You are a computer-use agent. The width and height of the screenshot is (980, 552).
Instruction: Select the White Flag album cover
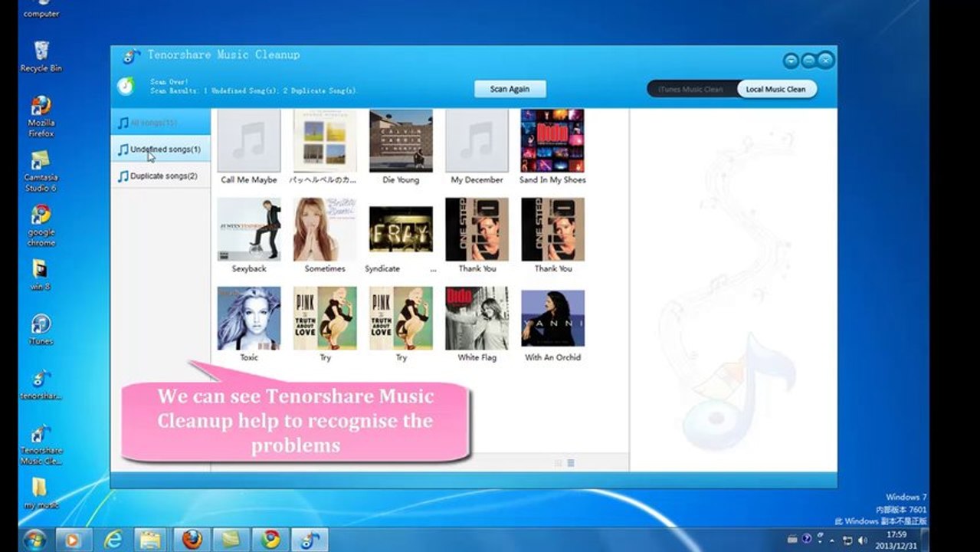tap(477, 318)
